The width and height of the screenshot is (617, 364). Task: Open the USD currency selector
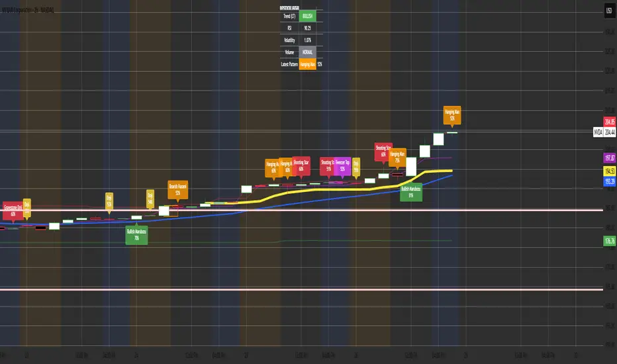click(x=609, y=11)
